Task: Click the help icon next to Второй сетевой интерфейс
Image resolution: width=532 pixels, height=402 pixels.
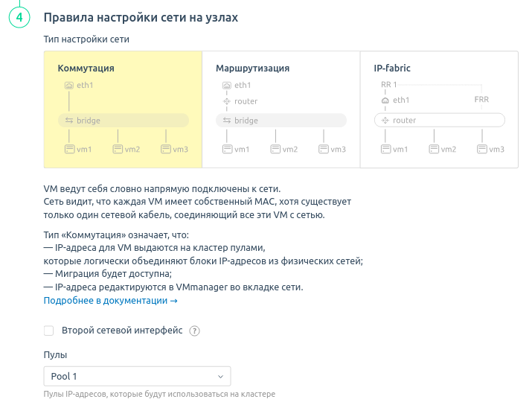Action: point(195,331)
